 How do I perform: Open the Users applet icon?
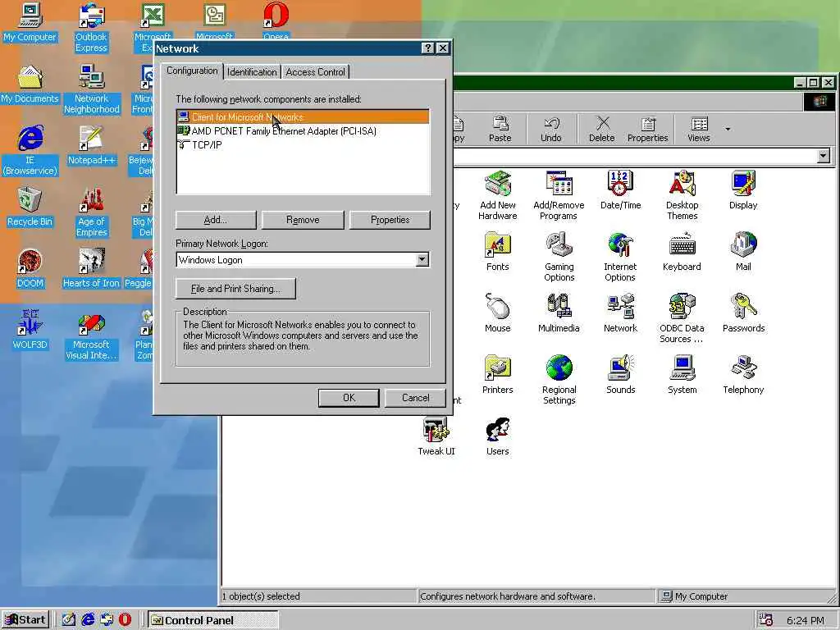coord(498,436)
